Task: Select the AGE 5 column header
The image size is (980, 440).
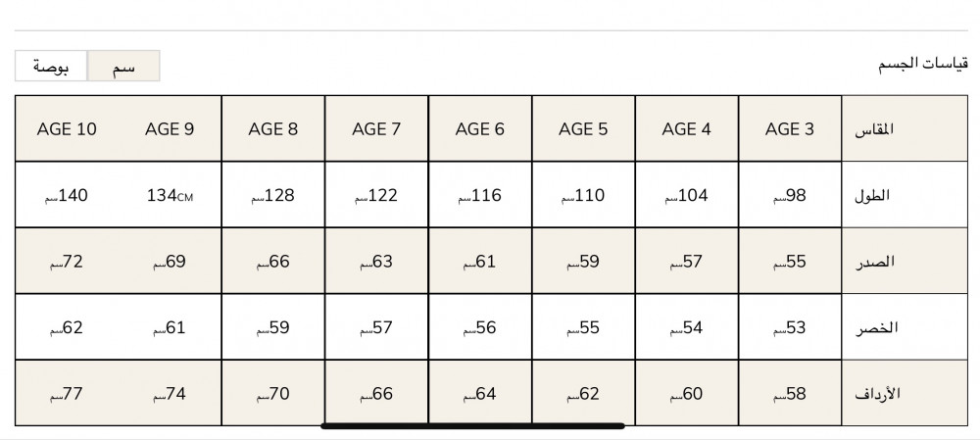Action: [583, 128]
